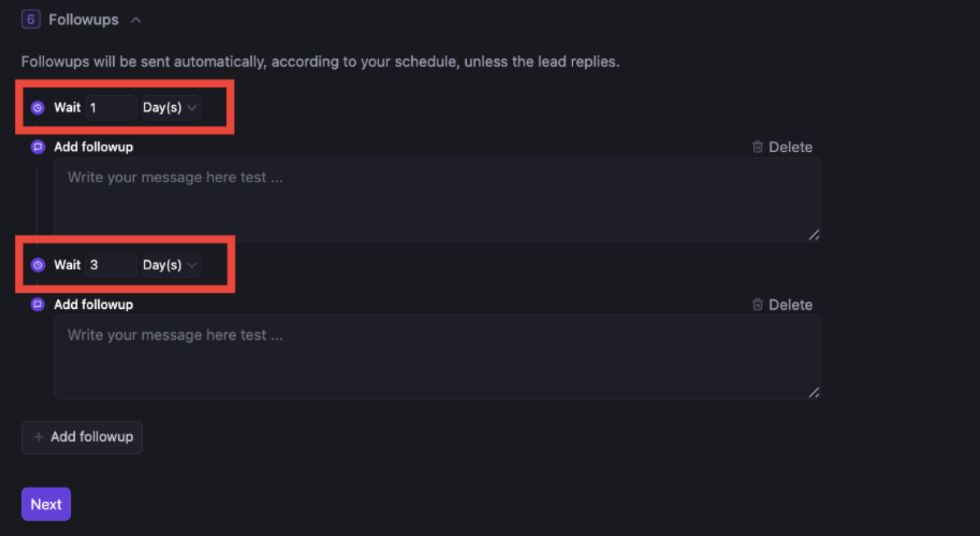Image resolution: width=980 pixels, height=536 pixels.
Task: Click the trash icon next to the second Delete
Action: click(x=758, y=304)
